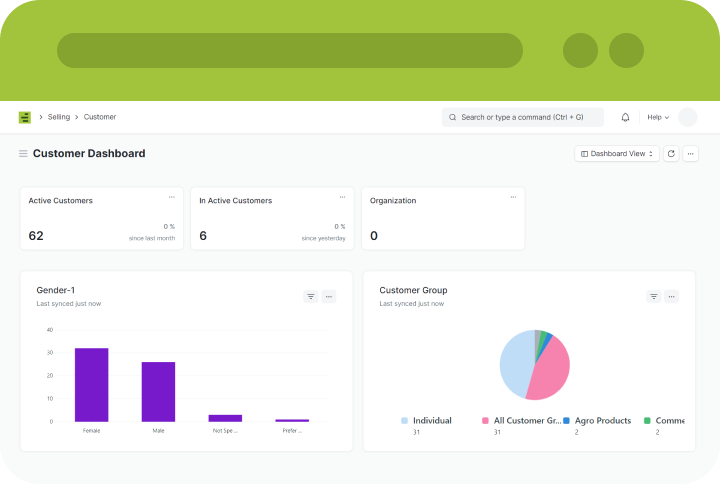Go to Customer in the breadcrumb

pos(100,117)
